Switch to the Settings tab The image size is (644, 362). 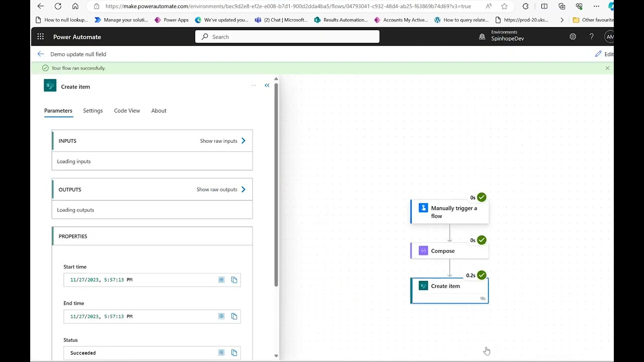tap(93, 111)
